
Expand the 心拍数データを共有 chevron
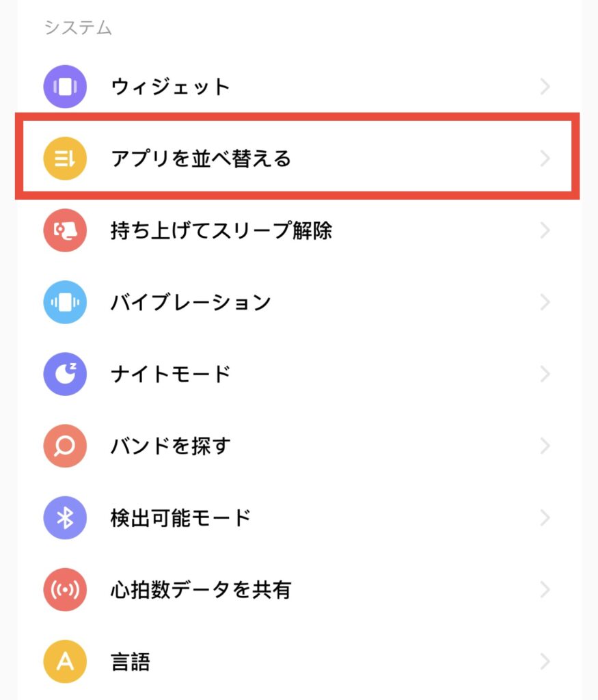[x=545, y=590]
